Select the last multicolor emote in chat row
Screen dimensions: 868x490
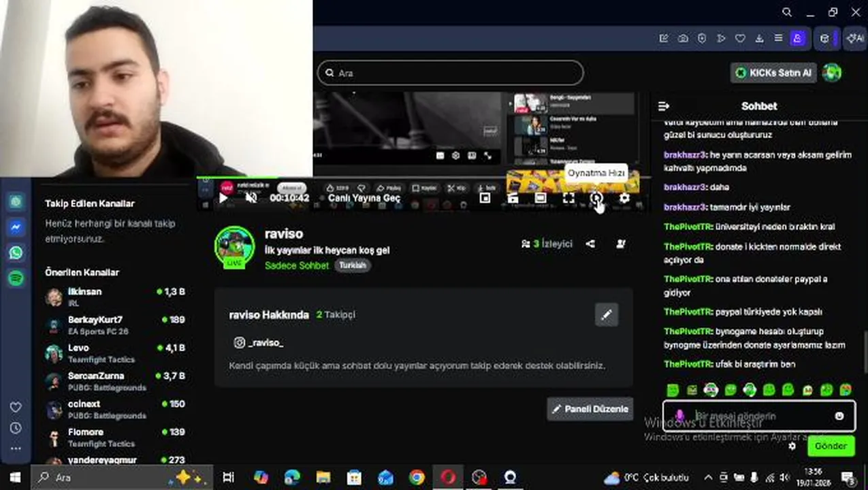(846, 390)
